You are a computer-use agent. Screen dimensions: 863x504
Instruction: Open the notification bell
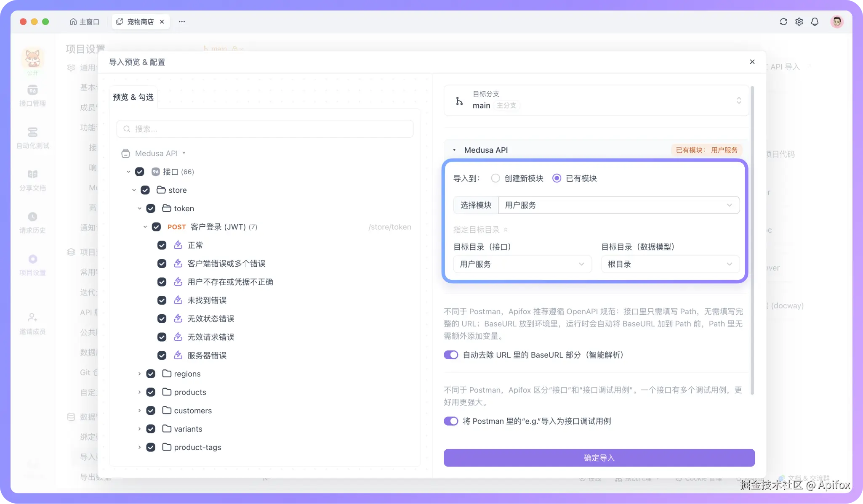pyautogui.click(x=815, y=22)
